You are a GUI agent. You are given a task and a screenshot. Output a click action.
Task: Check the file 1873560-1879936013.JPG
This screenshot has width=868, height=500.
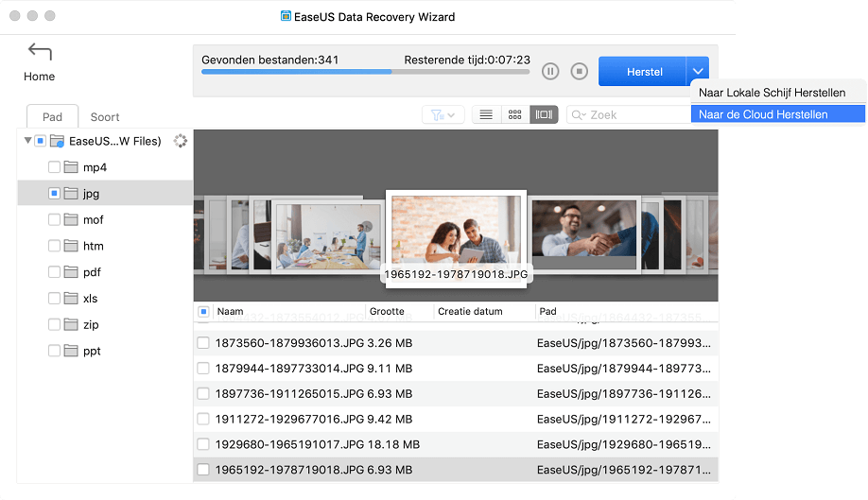[203, 343]
